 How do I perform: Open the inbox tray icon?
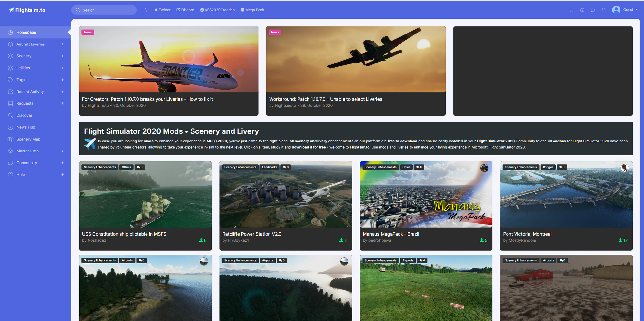click(582, 10)
